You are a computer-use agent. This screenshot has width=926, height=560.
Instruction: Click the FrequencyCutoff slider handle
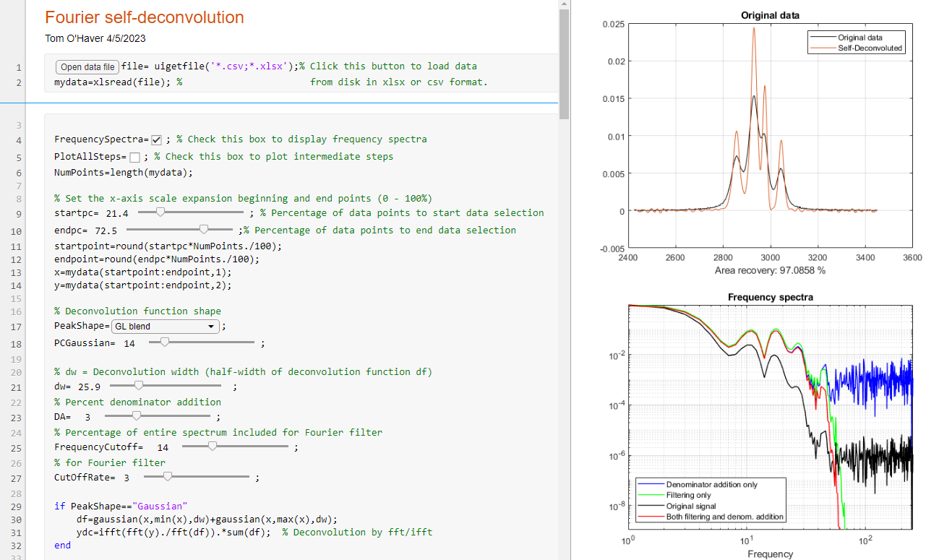point(212,447)
